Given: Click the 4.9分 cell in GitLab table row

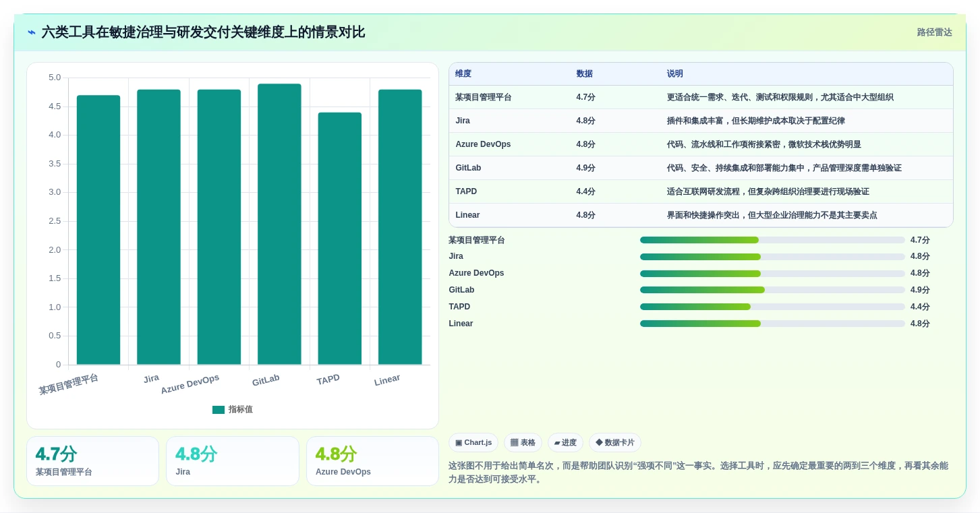Looking at the screenshot, I should click(585, 168).
